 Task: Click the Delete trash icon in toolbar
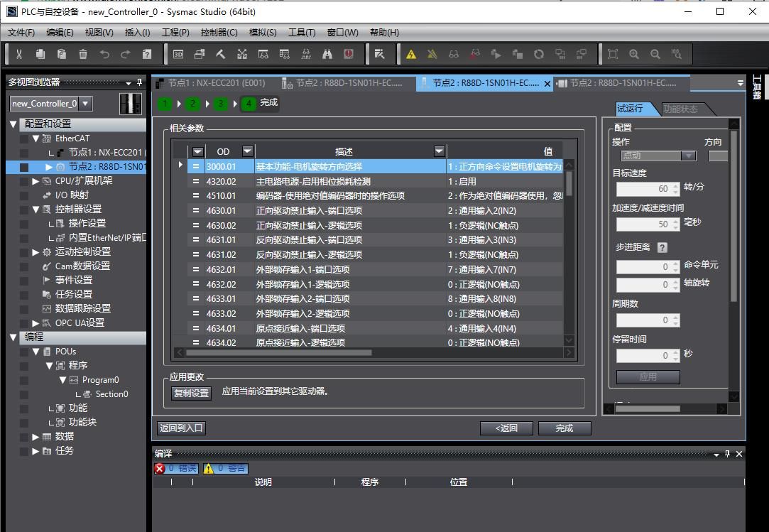(83, 54)
